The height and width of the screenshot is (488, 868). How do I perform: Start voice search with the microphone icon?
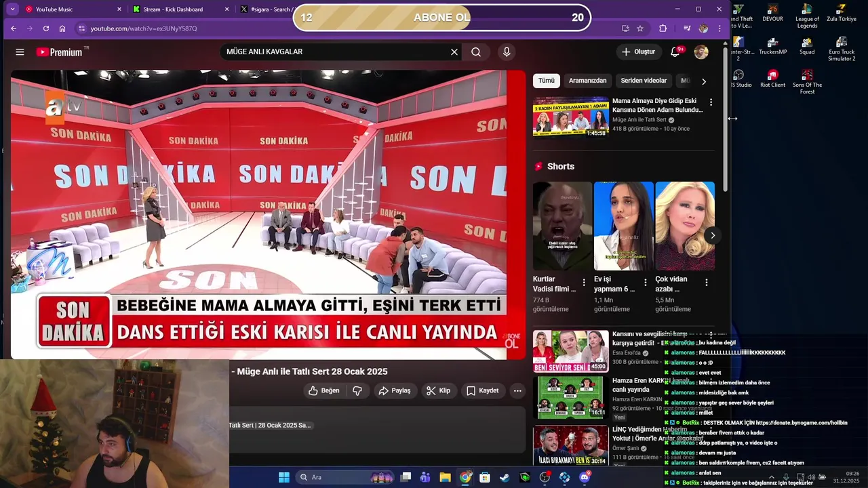click(507, 52)
